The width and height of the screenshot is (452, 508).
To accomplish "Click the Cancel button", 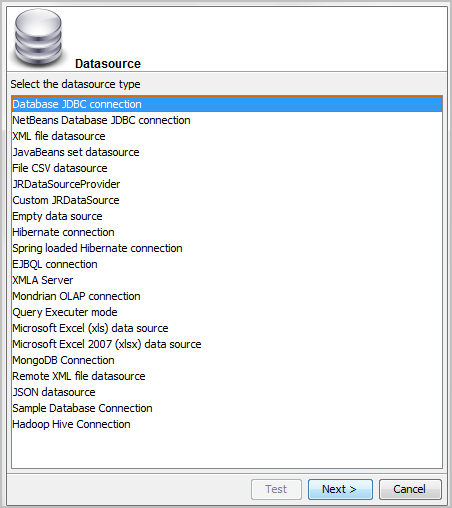I will [x=410, y=489].
